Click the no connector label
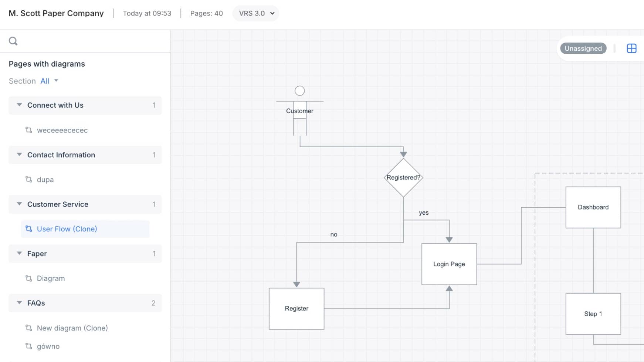This screenshot has width=644, height=362. (x=334, y=235)
